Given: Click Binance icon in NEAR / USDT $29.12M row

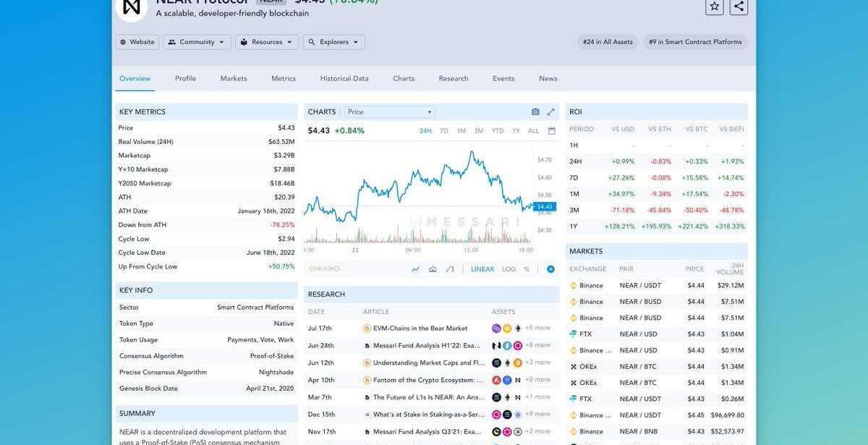Looking at the screenshot, I should (x=574, y=286).
